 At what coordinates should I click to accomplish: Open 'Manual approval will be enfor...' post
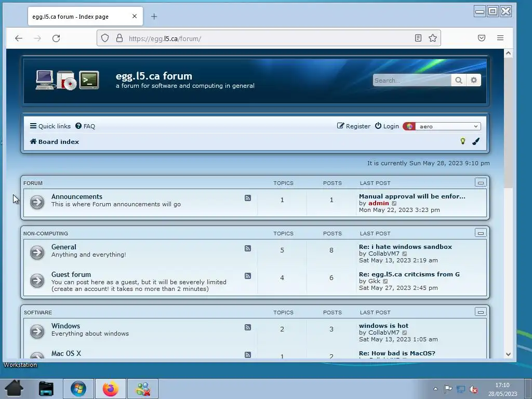click(x=412, y=196)
